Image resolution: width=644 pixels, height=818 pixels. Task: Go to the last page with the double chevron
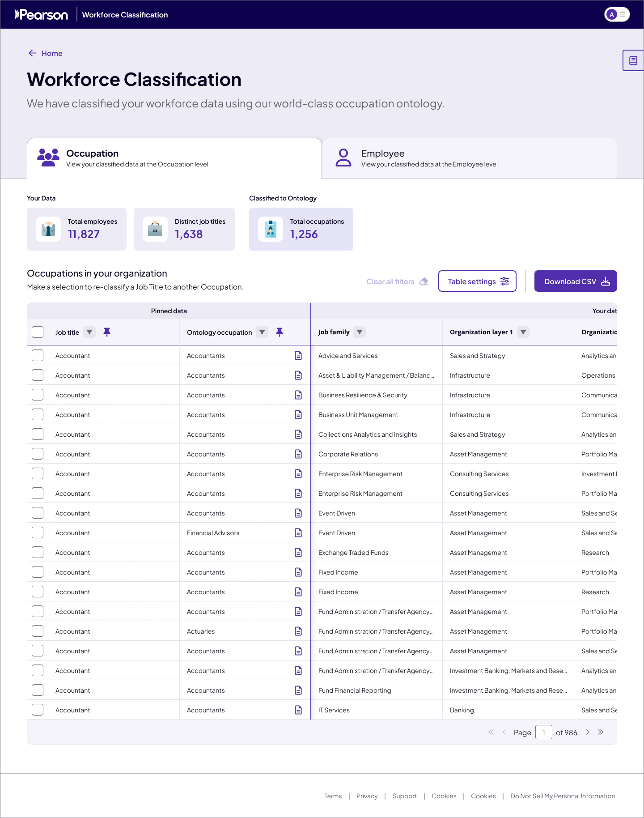(601, 732)
